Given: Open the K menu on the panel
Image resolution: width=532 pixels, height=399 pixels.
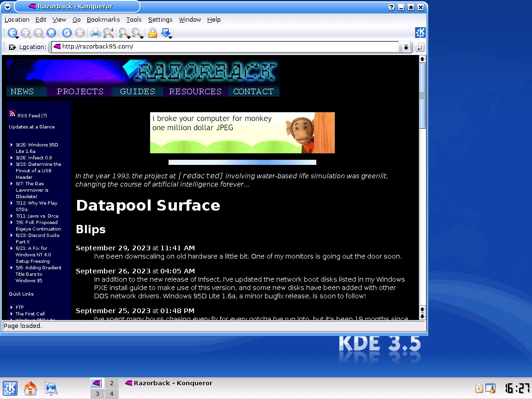Looking at the screenshot, I should click(10, 388).
